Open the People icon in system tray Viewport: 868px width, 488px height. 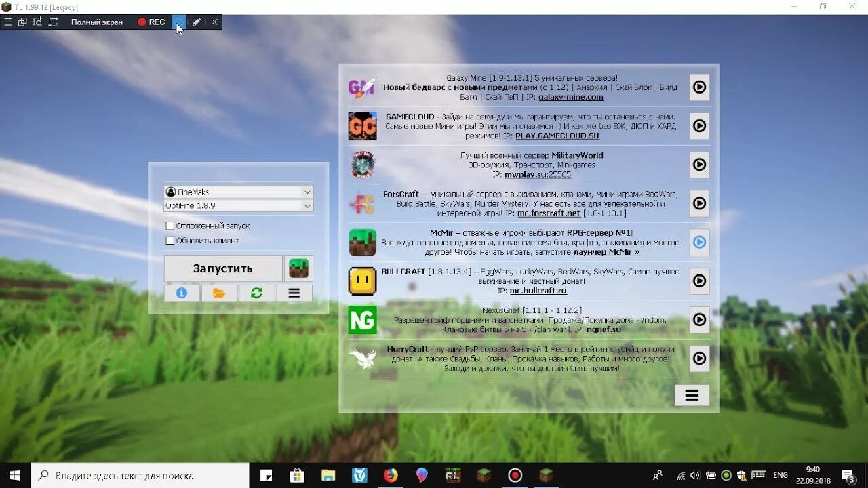[x=657, y=476]
